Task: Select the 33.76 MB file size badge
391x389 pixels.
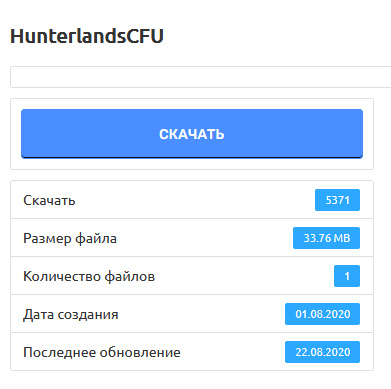Action: 326,238
